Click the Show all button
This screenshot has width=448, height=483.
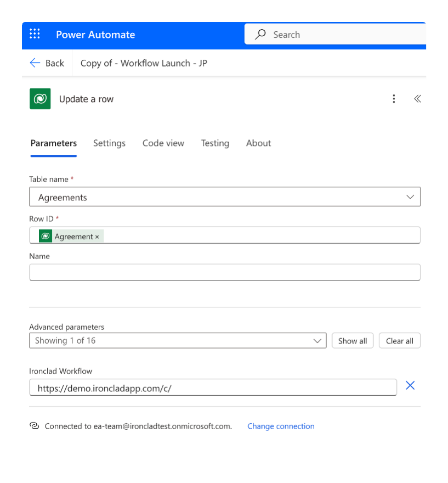[x=353, y=341]
